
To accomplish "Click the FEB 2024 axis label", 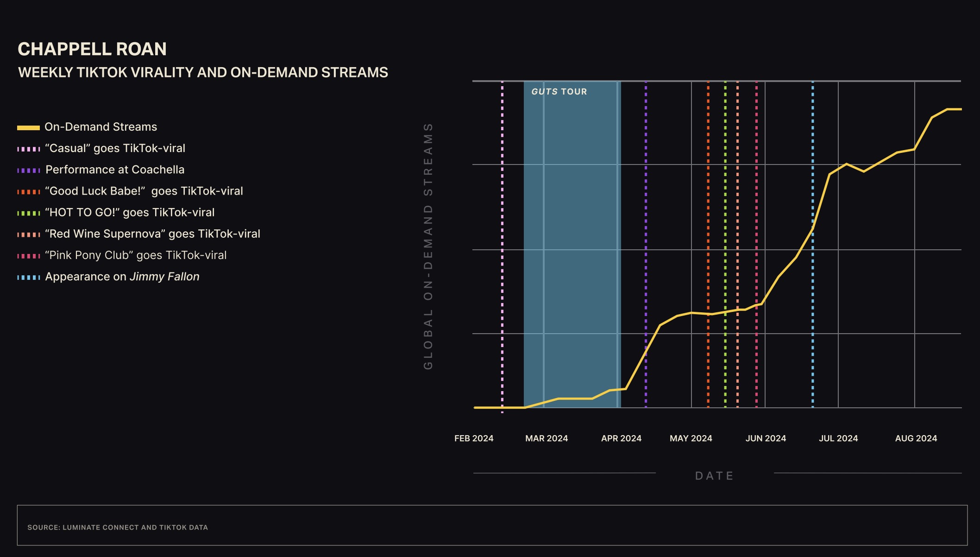I will [474, 438].
